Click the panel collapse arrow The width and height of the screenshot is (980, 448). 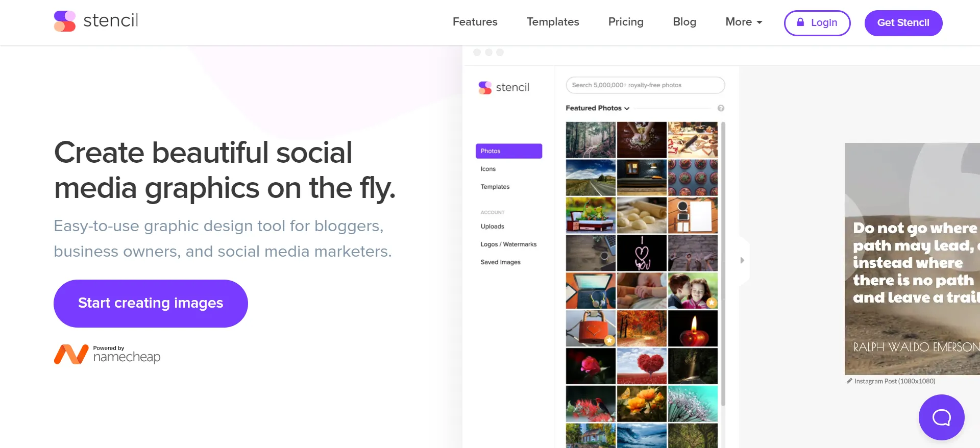[742, 260]
